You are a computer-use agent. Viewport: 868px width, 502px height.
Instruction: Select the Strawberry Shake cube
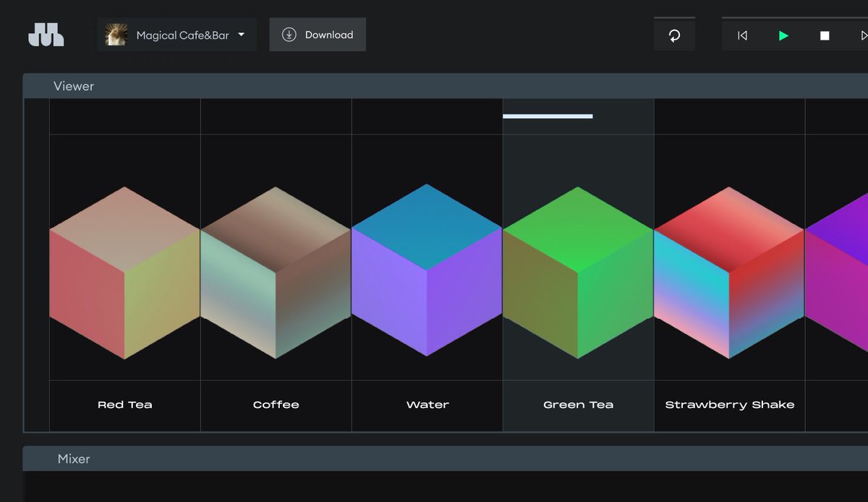[x=729, y=273]
